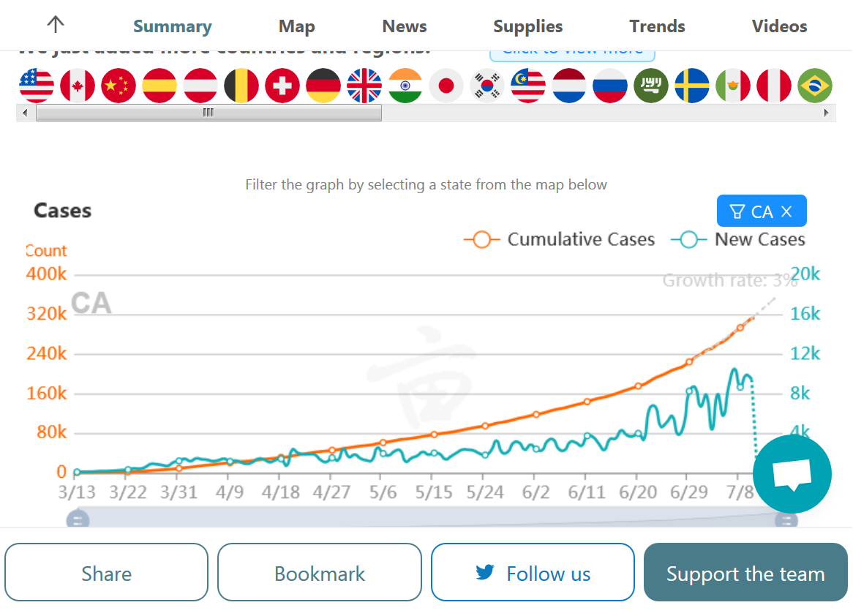Toggle the New Cases legend series
The image size is (853, 616).
[738, 239]
